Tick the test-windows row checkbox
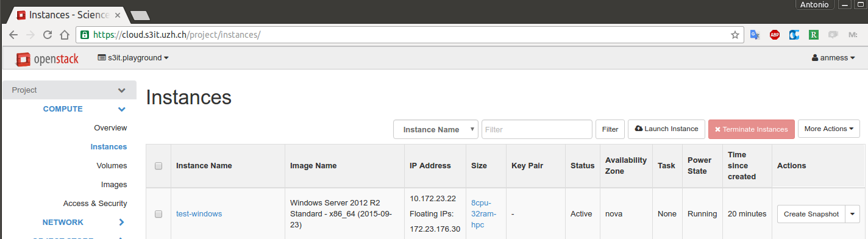 coord(158,214)
